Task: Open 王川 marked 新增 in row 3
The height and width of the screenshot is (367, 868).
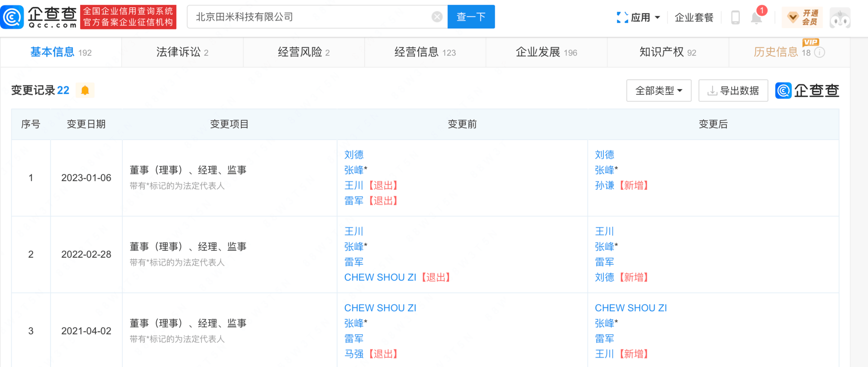Action: point(605,354)
